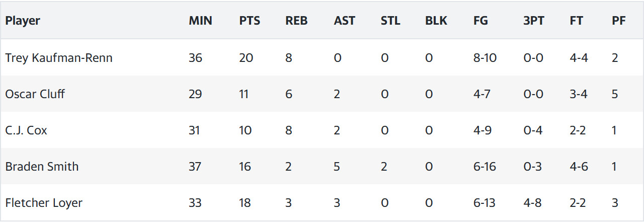Click the AST column header
644x222 pixels.
pyautogui.click(x=344, y=21)
